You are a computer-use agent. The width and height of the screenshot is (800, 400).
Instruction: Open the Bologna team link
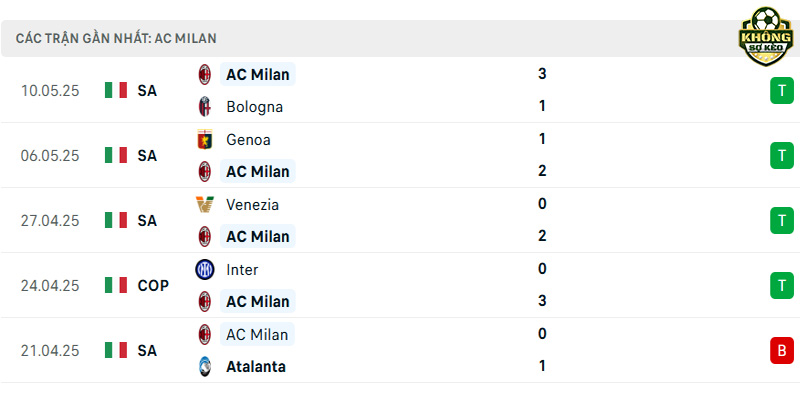point(254,107)
